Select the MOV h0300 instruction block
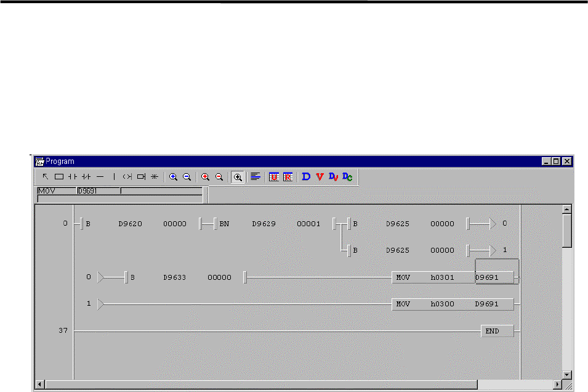Image resolution: width=588 pixels, height=392 pixels. coord(453,304)
